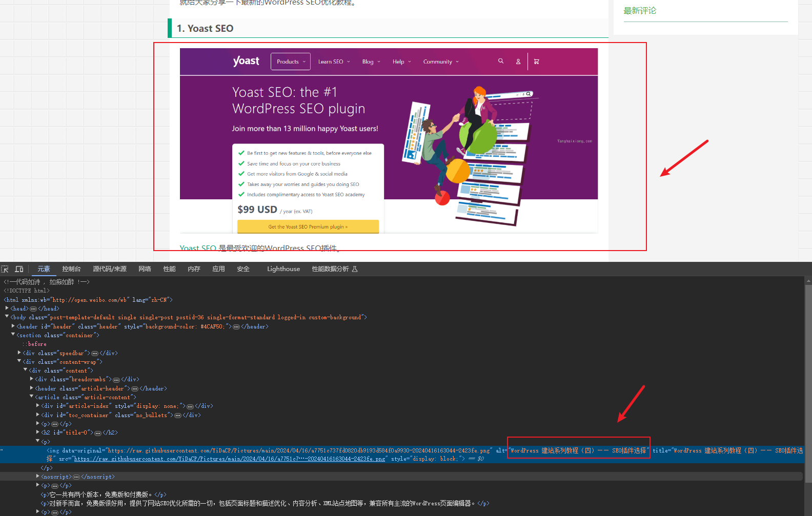Click the ellipsis badge in toc_container div
Screen dimensions: 812x516
178,416
